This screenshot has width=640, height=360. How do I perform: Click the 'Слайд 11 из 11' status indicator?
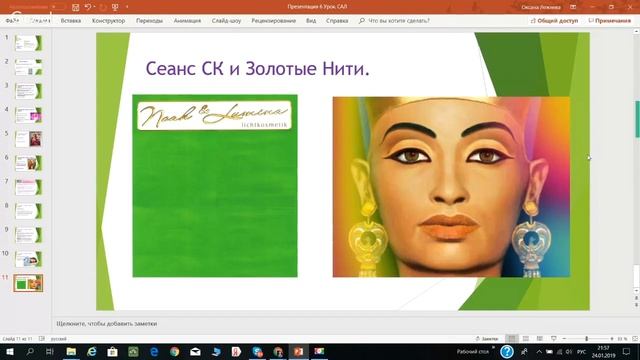pyautogui.click(x=18, y=339)
